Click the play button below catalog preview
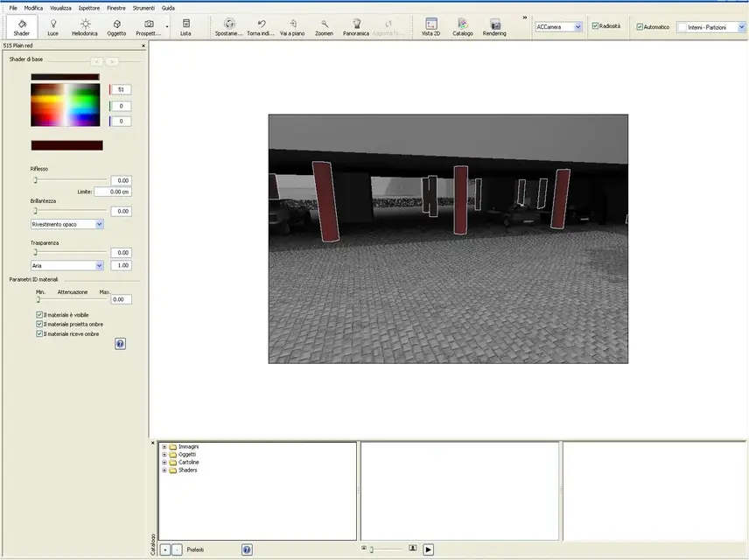Viewport: 749px width, 560px height. [429, 549]
